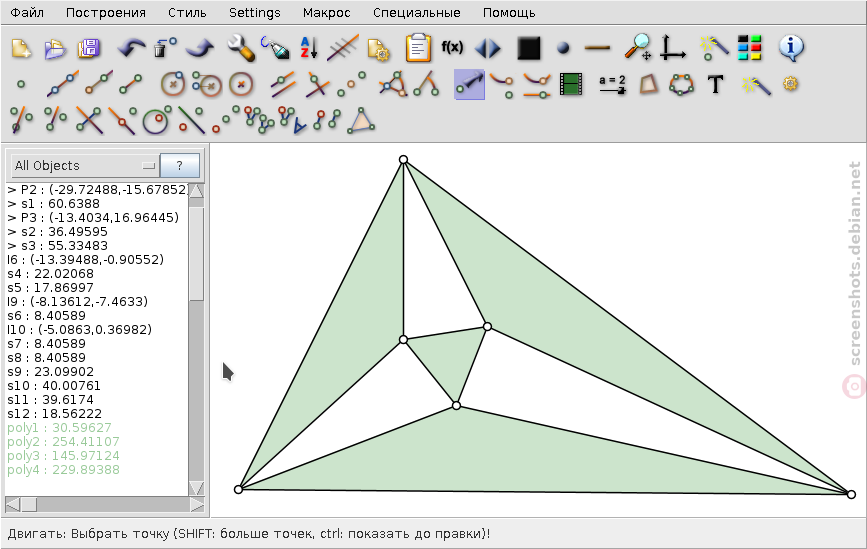Image resolution: width=867 pixels, height=549 pixels.
Task: Open the Специальные menu
Action: 416,12
